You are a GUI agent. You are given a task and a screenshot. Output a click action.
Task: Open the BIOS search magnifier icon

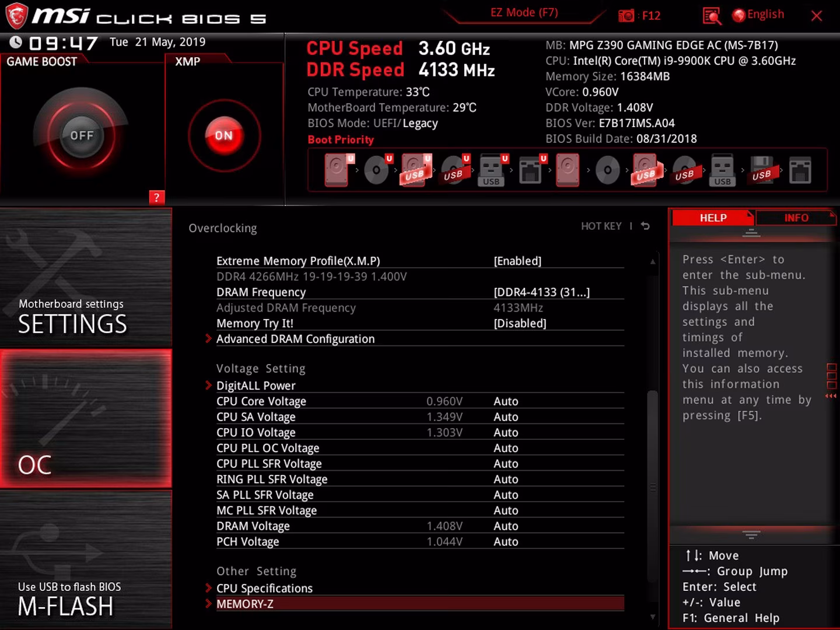pos(712,16)
